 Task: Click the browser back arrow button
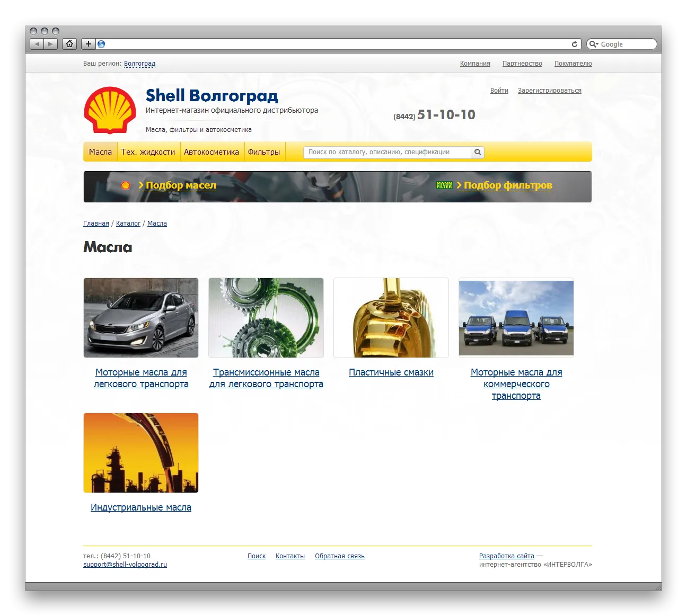(x=37, y=44)
